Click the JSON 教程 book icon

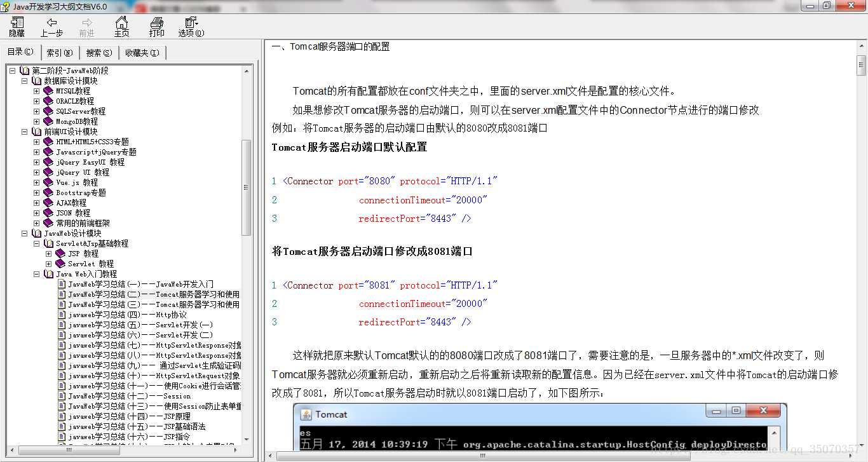point(48,213)
